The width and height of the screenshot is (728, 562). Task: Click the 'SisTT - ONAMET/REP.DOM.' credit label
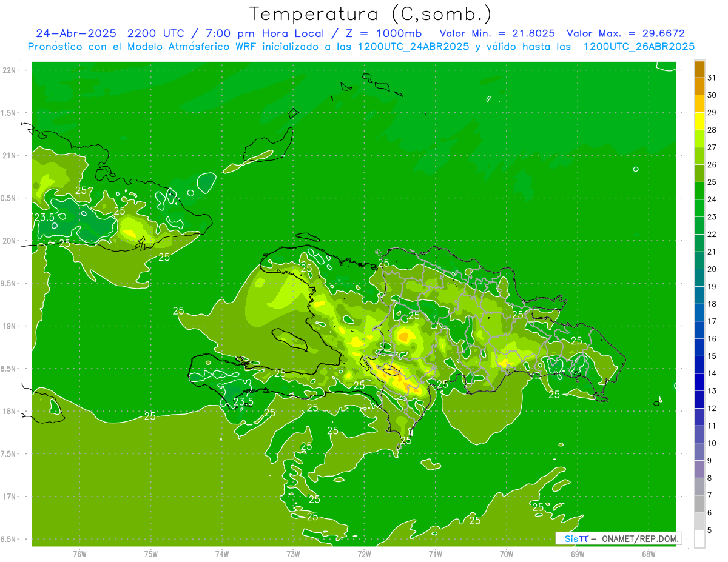point(619,538)
